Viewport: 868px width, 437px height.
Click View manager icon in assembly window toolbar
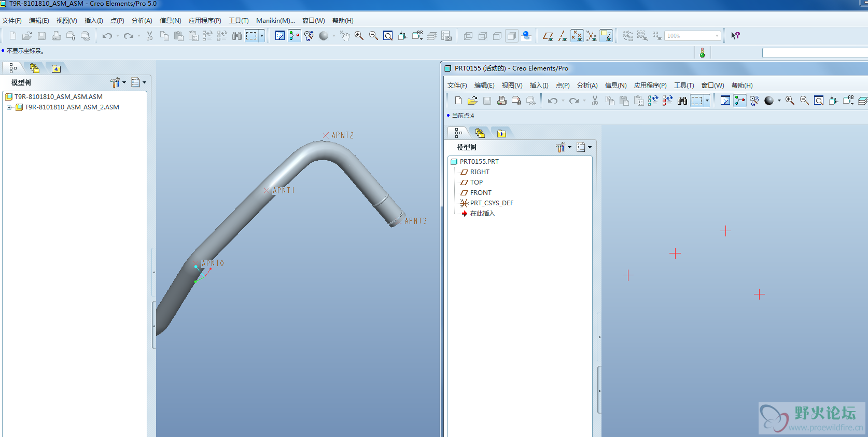pyautogui.click(x=446, y=36)
